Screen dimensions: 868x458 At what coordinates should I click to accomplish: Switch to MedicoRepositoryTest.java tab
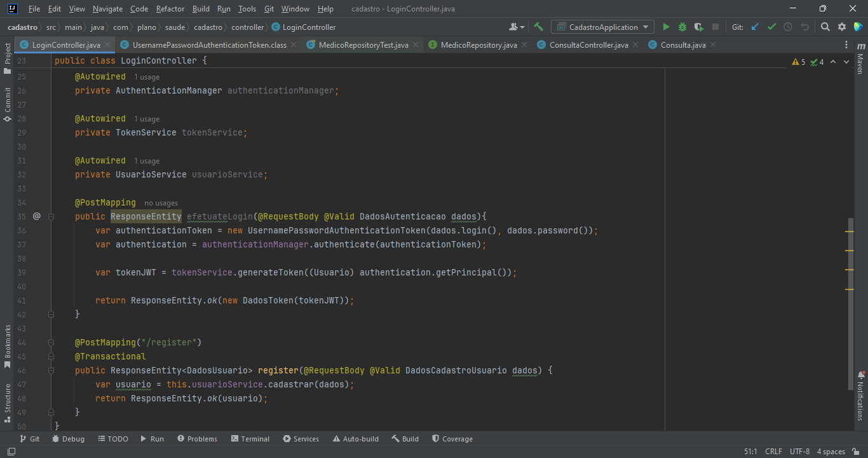[x=363, y=45]
